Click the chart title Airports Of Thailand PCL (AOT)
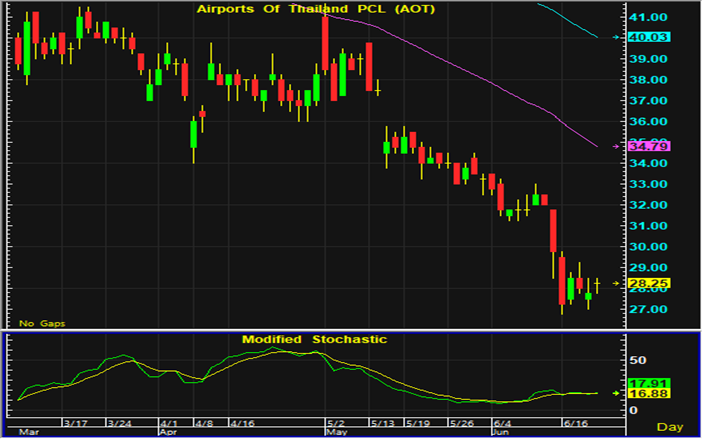 (x=316, y=9)
